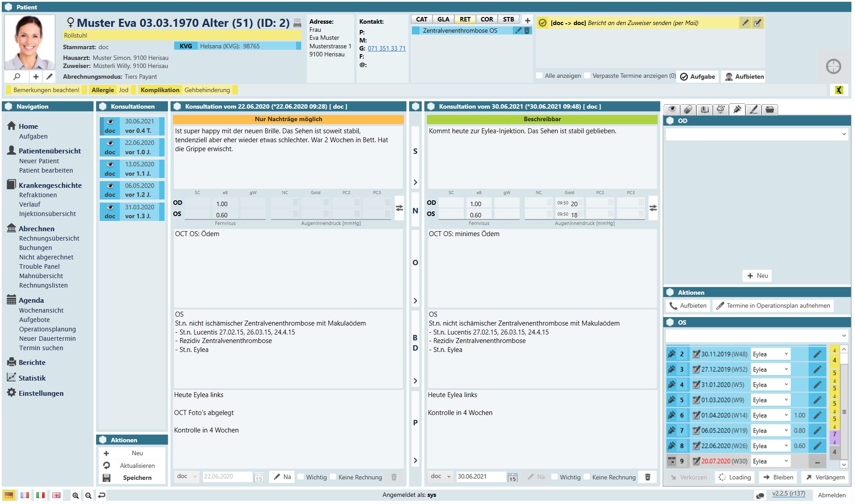This screenshot has height=504, width=855.
Task: Select the 13.05.2020 consultation entry
Action: pyautogui.click(x=132, y=169)
